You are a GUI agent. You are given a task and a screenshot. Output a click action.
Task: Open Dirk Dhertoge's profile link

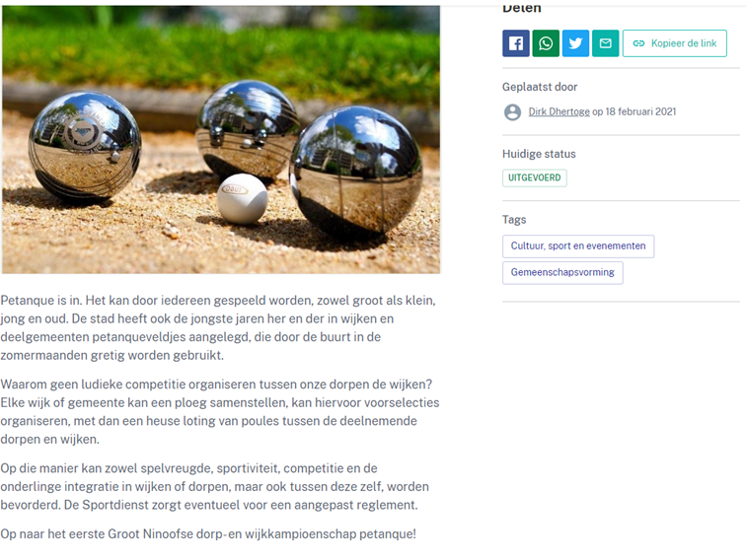click(x=559, y=111)
